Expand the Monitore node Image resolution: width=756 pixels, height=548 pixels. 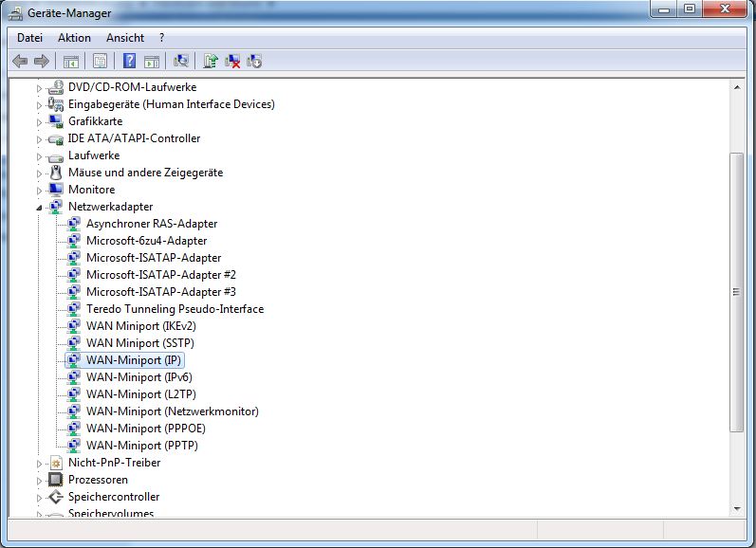(39, 191)
